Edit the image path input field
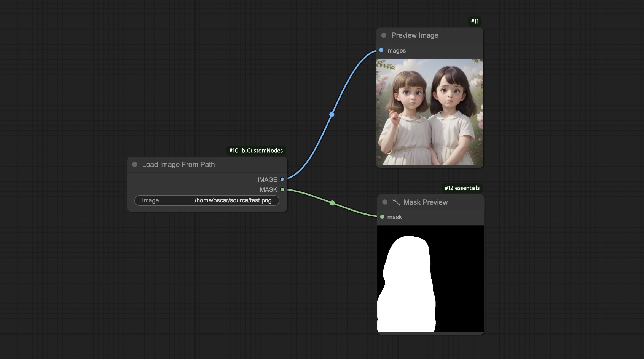Screen dimensions: 644x359 click(207, 200)
